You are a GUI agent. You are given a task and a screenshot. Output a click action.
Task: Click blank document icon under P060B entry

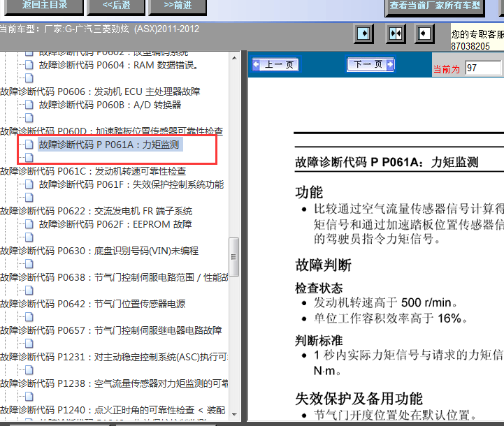pos(29,118)
